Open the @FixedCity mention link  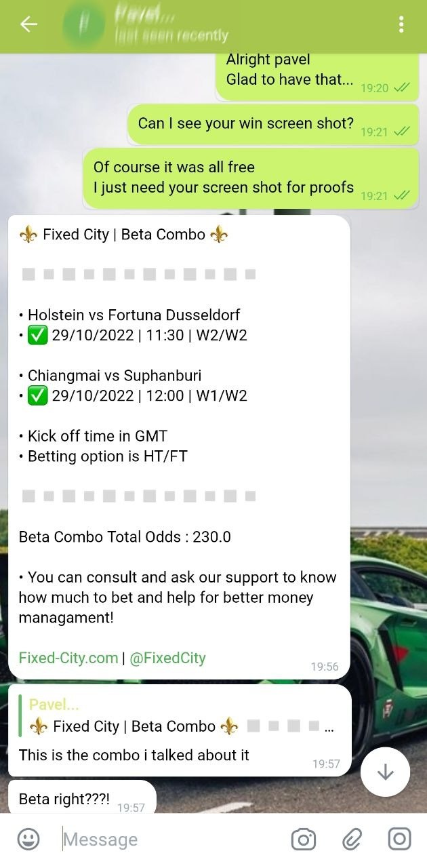point(167,658)
